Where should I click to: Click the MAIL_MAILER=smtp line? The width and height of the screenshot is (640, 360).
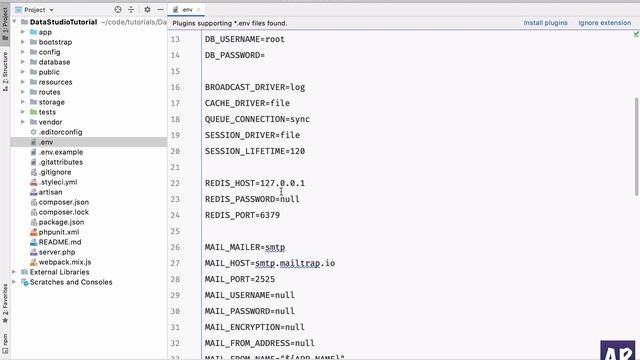245,247
